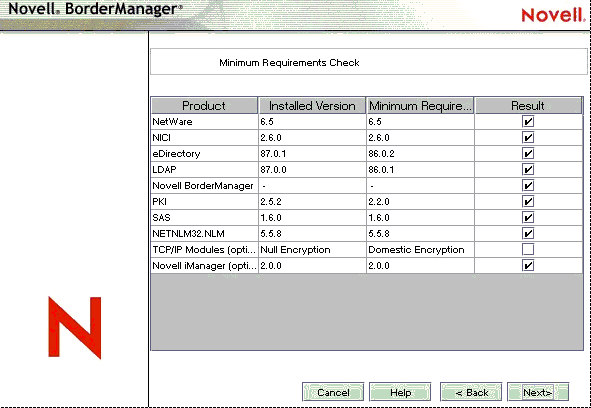Toggle the Novell BorderManager result checkbox
Image resolution: width=591 pixels, height=408 pixels.
pyautogui.click(x=528, y=186)
